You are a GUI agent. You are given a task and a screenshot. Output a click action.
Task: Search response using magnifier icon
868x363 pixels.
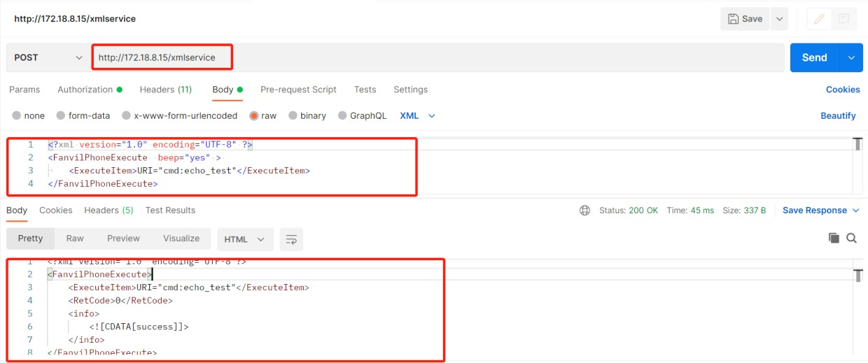coord(851,239)
